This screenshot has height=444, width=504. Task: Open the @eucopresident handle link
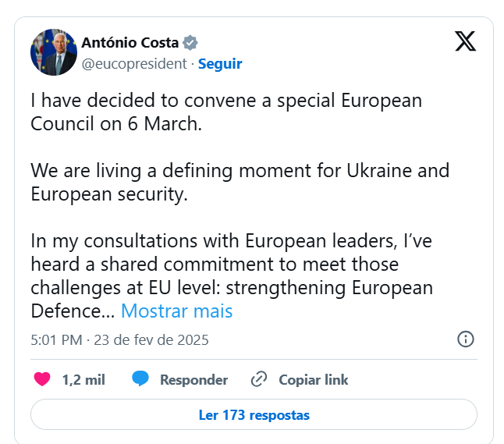pyautogui.click(x=134, y=63)
